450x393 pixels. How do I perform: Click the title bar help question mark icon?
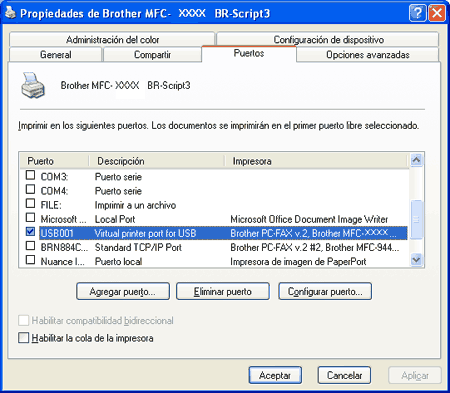[x=417, y=14]
